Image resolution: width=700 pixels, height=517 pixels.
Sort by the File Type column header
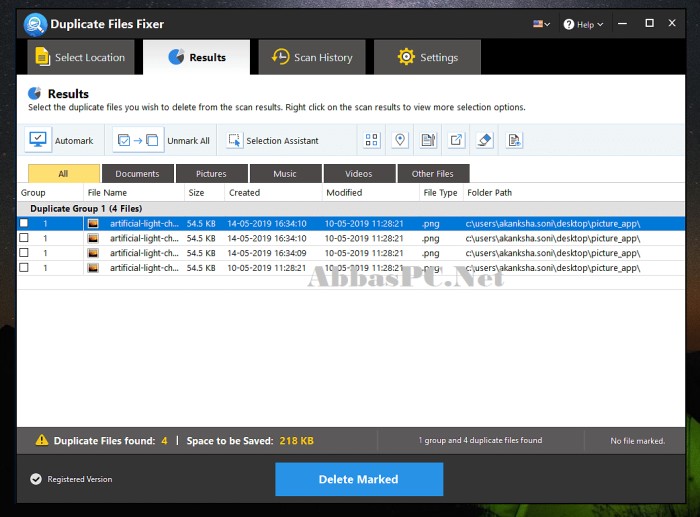441,192
